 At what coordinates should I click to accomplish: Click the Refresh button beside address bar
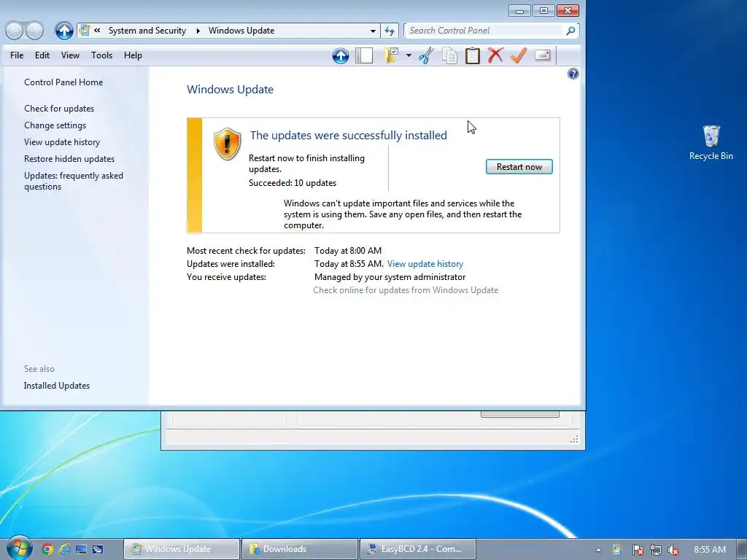[x=390, y=31]
